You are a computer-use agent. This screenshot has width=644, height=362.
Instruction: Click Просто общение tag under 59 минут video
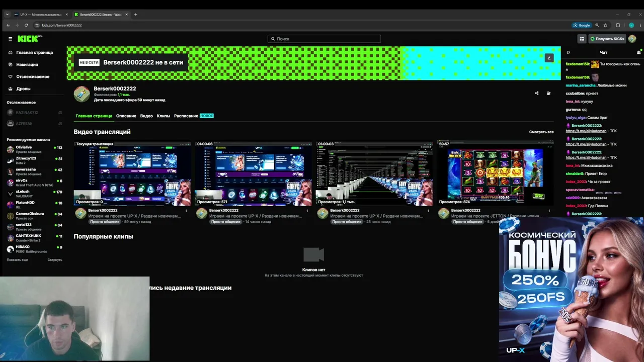coord(105,222)
